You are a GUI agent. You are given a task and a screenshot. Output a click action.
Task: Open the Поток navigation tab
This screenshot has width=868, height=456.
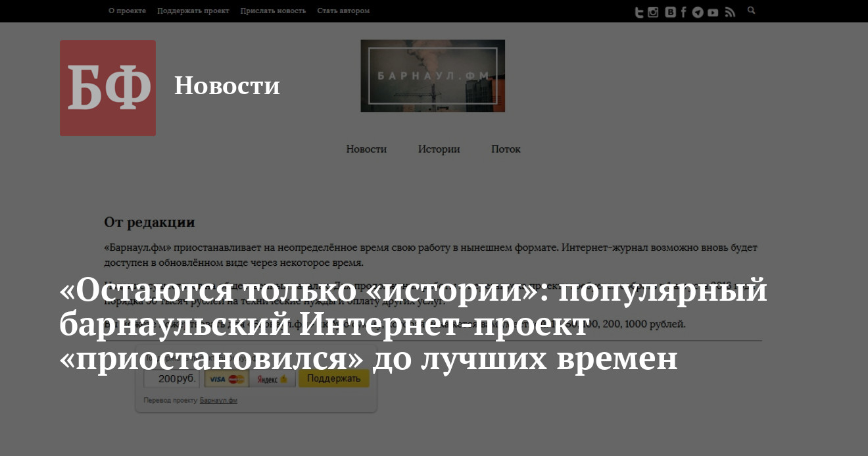pos(506,149)
